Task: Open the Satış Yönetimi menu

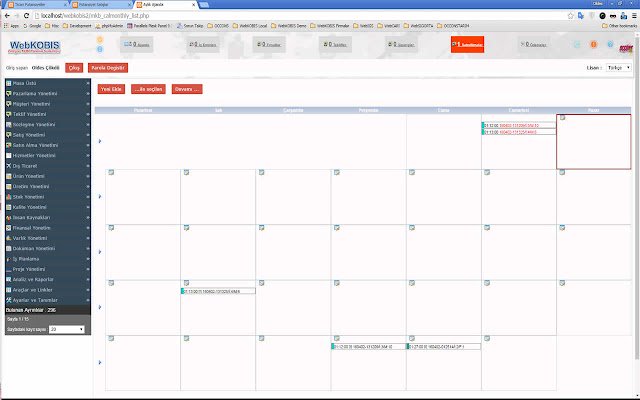Action: tap(48, 135)
